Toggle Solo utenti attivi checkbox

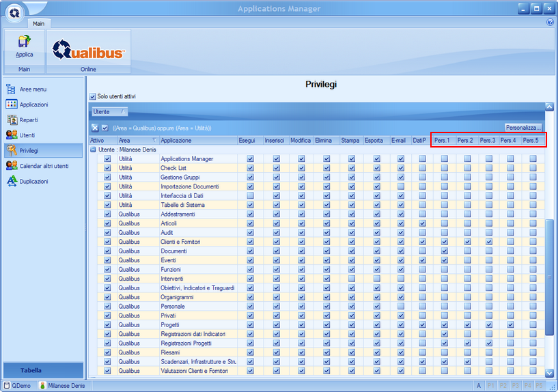click(93, 97)
